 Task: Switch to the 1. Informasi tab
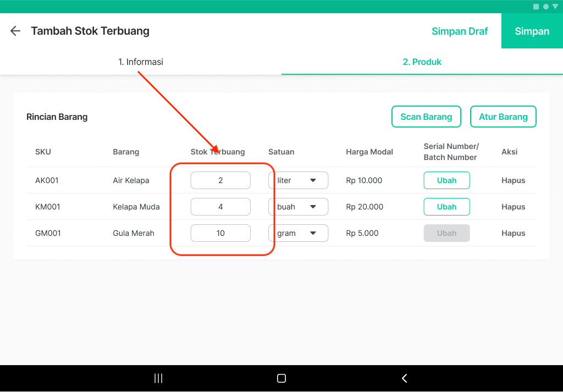click(x=141, y=62)
